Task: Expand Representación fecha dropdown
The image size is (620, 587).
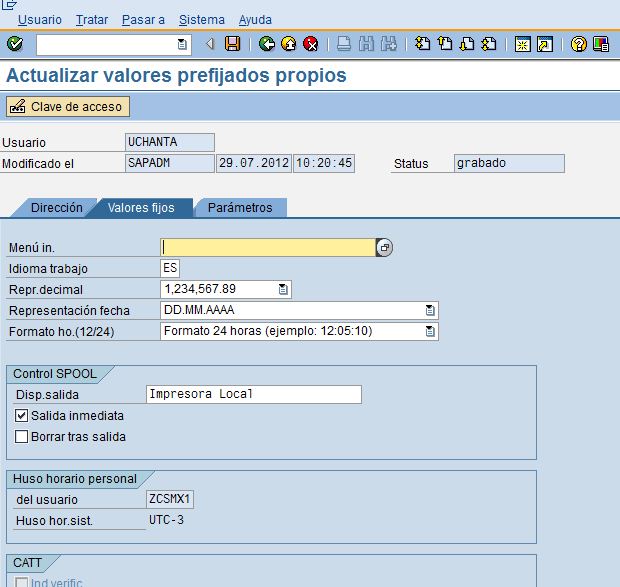Action: pyautogui.click(x=430, y=310)
